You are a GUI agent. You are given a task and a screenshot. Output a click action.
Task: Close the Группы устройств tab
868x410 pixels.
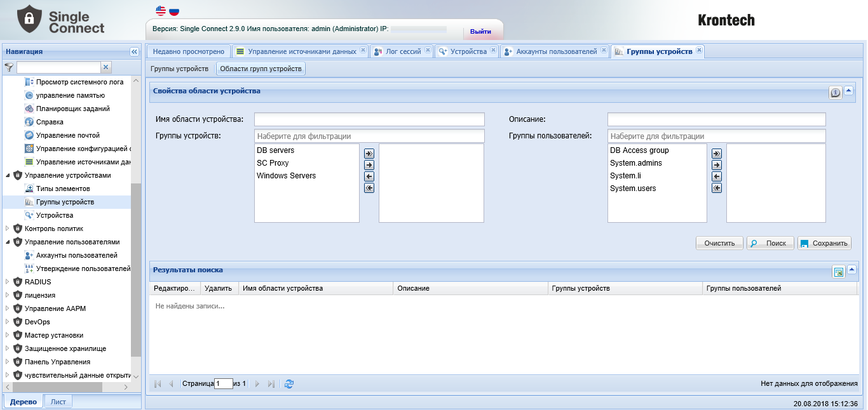(699, 50)
